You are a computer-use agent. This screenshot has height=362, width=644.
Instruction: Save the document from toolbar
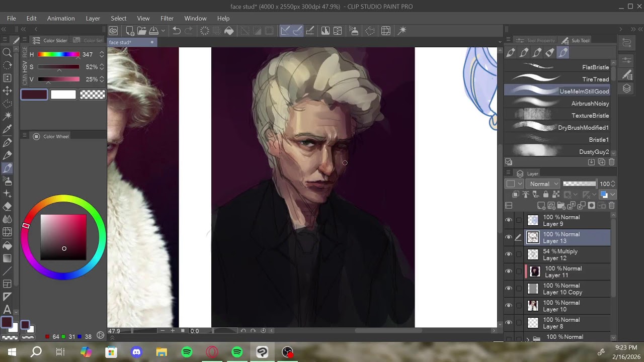(154, 31)
